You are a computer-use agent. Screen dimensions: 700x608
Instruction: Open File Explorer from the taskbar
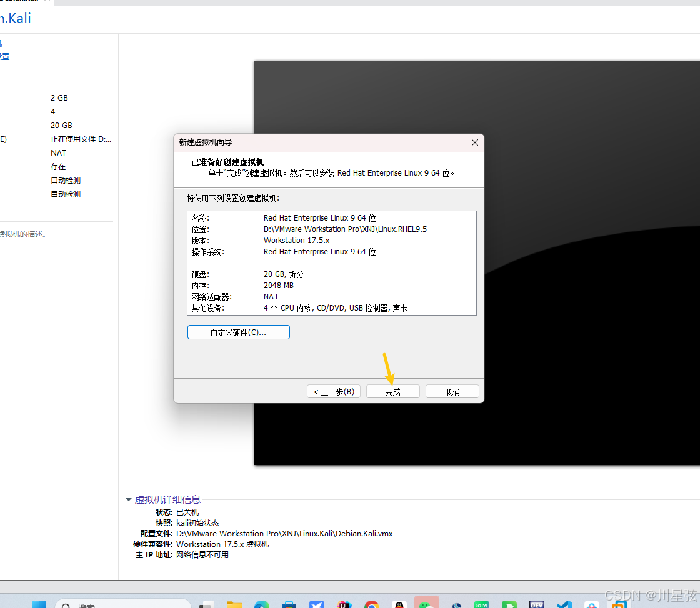pos(234,604)
